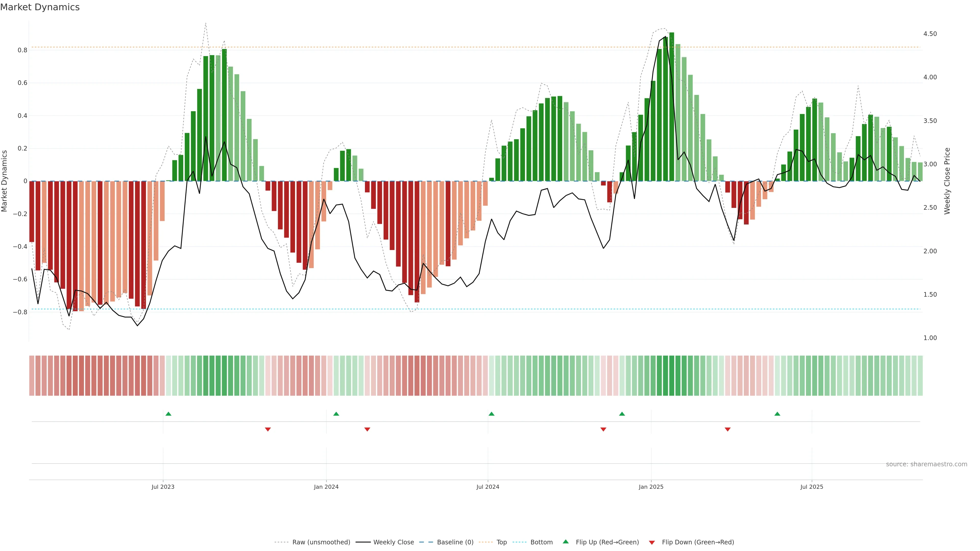Click the first red flip-down triangle in late 2023
The height and width of the screenshot is (551, 980).
[x=268, y=429]
